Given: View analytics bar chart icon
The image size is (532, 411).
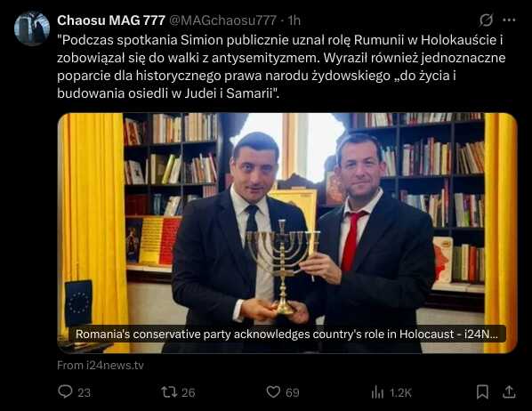Looking at the screenshot, I should click(377, 392).
